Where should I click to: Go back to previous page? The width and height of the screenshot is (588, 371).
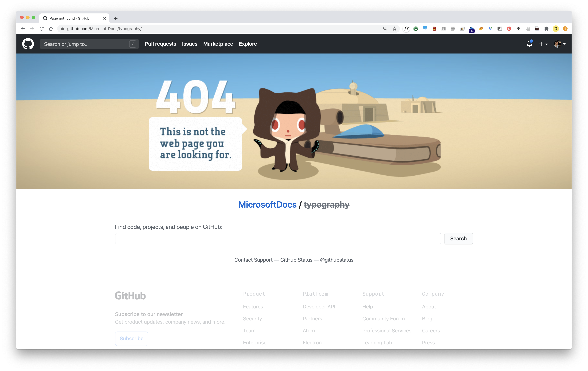click(x=23, y=29)
